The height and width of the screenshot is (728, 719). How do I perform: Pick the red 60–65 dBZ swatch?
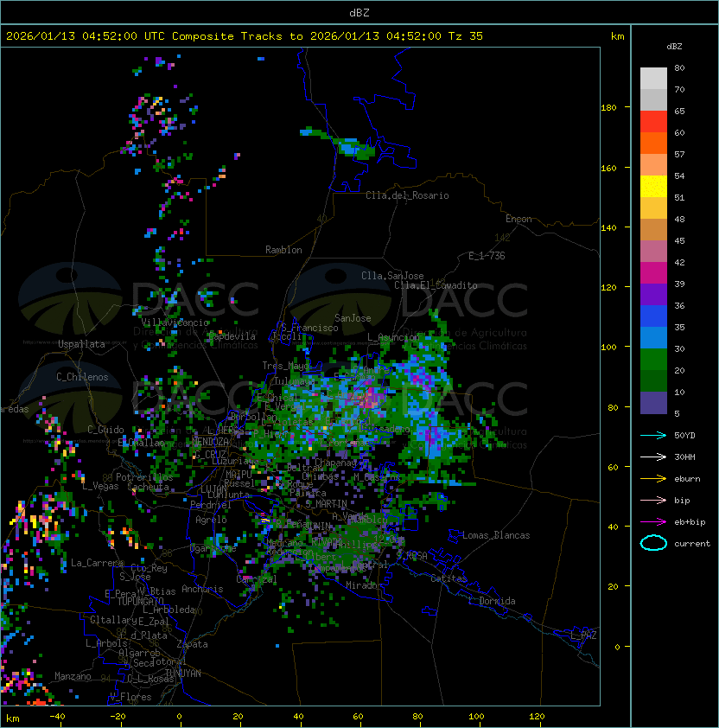[653, 122]
